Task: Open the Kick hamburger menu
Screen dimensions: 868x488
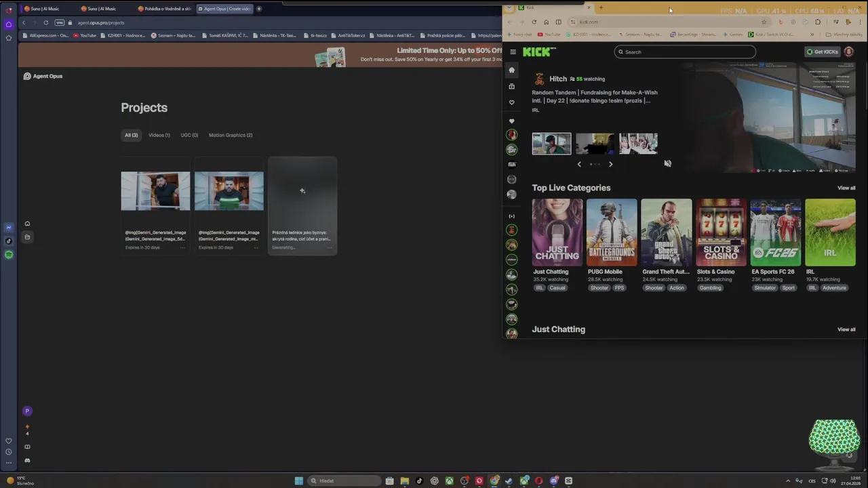Action: click(513, 52)
